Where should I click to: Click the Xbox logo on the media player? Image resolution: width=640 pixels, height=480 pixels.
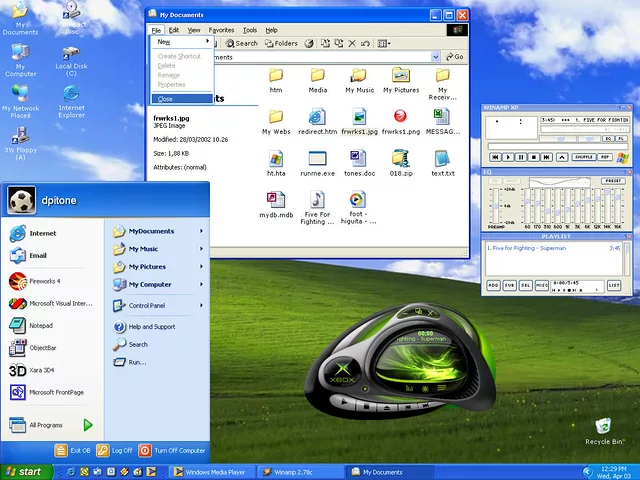[342, 373]
